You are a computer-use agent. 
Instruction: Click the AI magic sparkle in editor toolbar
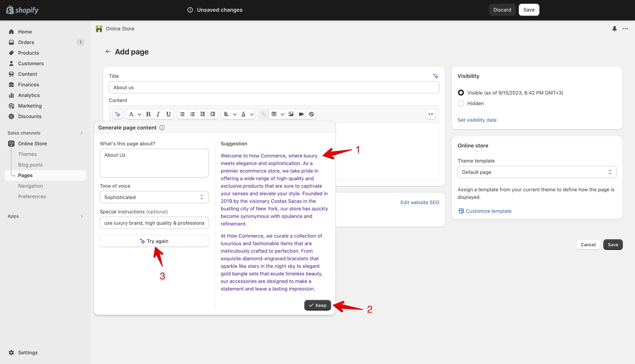[x=118, y=114]
